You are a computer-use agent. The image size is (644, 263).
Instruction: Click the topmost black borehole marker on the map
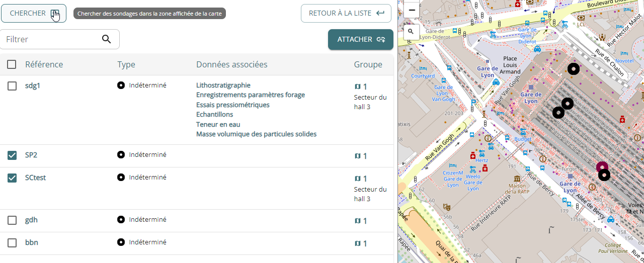[573, 69]
